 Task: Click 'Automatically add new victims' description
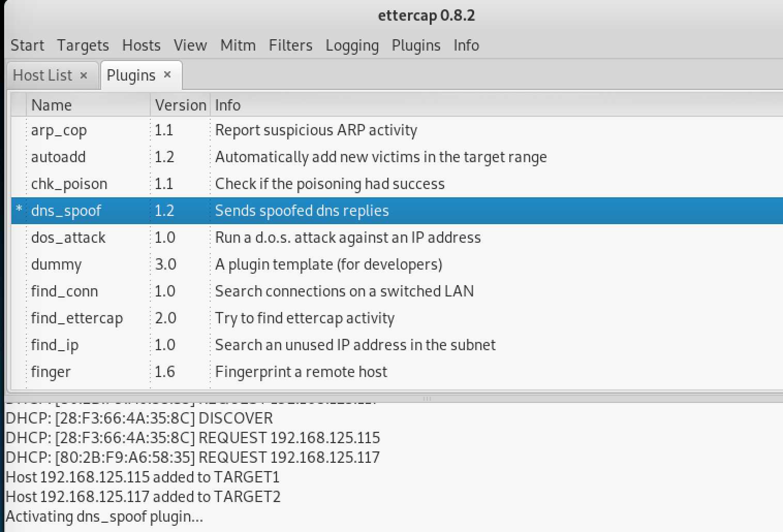coord(381,157)
